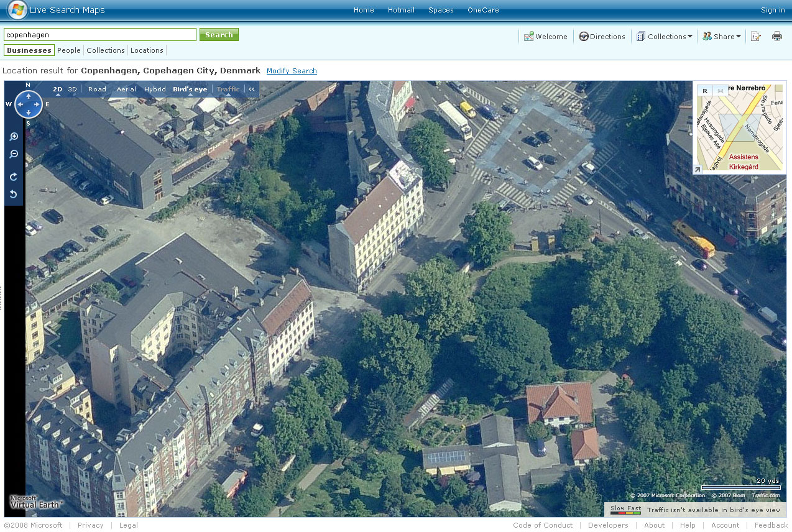The height and width of the screenshot is (532, 792).
Task: Switch to Aerial map view
Action: point(126,89)
